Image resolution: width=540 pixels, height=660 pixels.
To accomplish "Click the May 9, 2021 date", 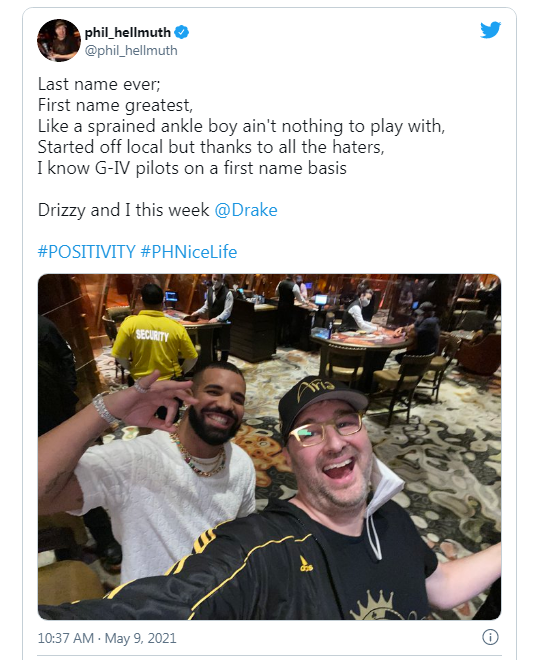I will point(140,638).
